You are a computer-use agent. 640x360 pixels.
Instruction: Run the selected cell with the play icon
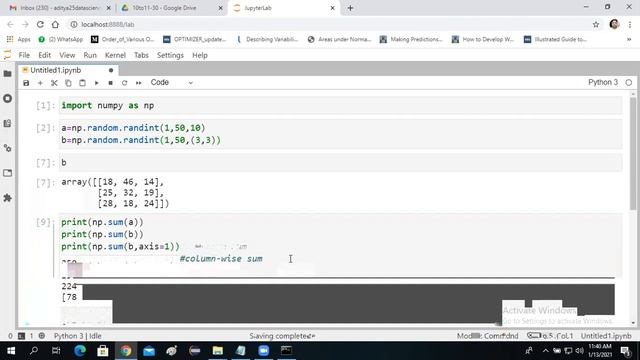[96, 83]
